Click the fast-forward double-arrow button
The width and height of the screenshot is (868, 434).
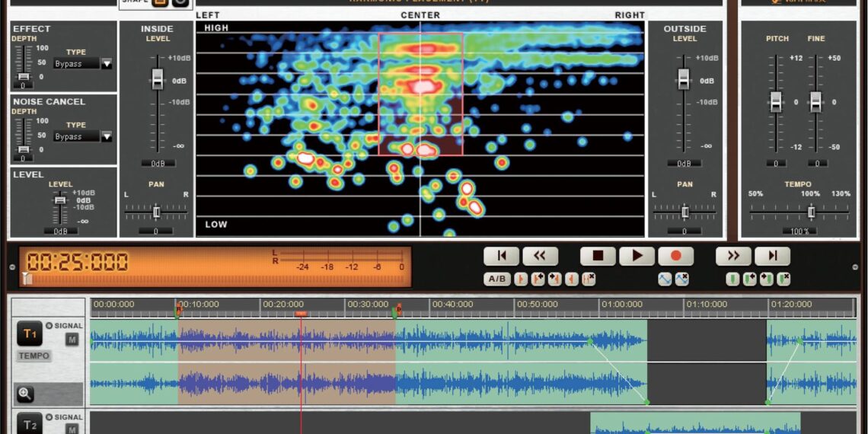coord(733,256)
